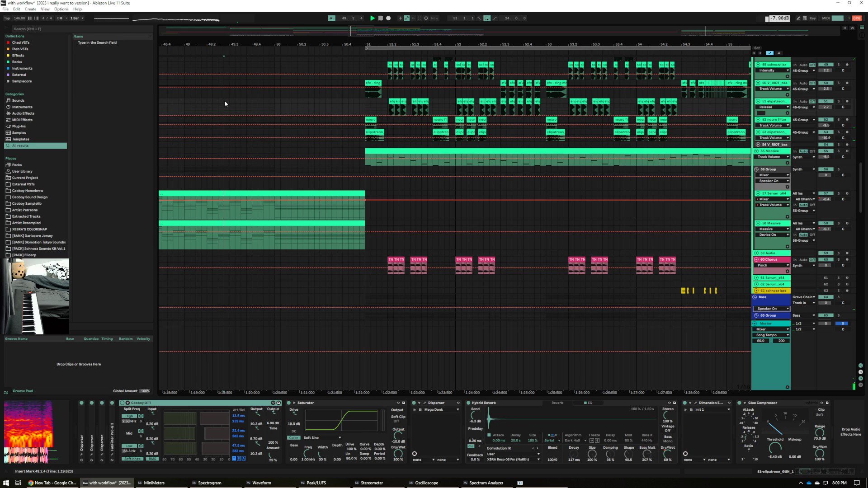Toggle Saturator device activator
868x488 pixels.
coord(289,403)
